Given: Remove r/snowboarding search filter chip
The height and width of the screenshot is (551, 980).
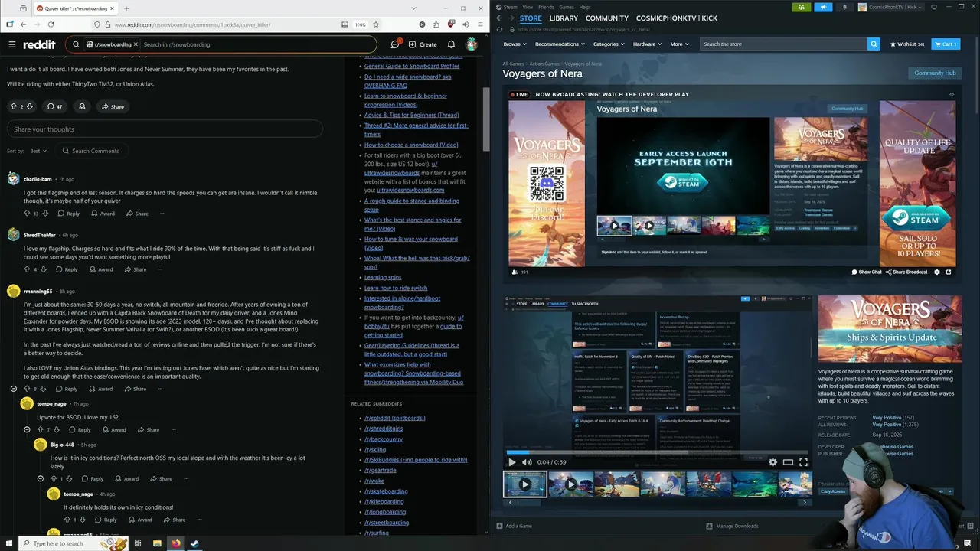Looking at the screenshot, I should pyautogui.click(x=136, y=44).
